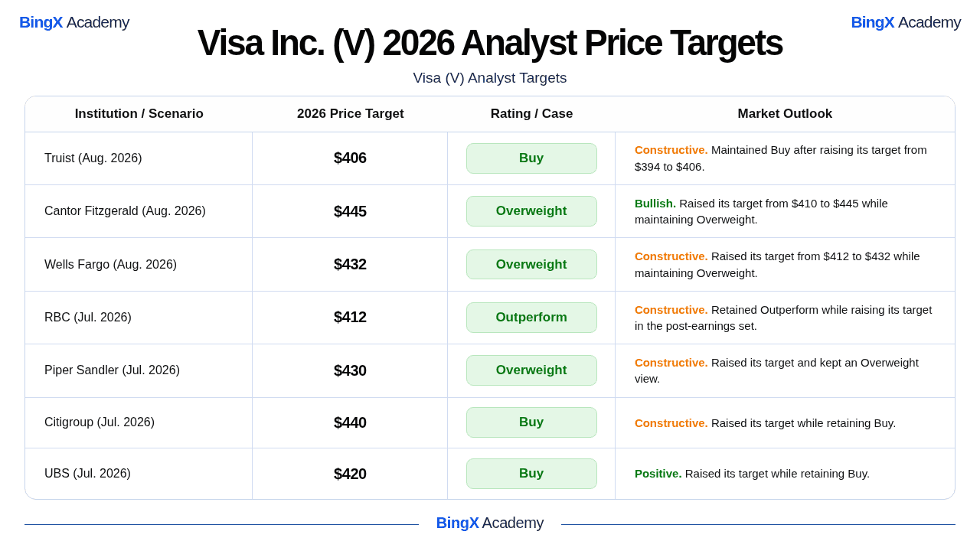Click the top-left BingX Academy logo
Image resolution: width=980 pixels, height=551 pixels.
74,22
